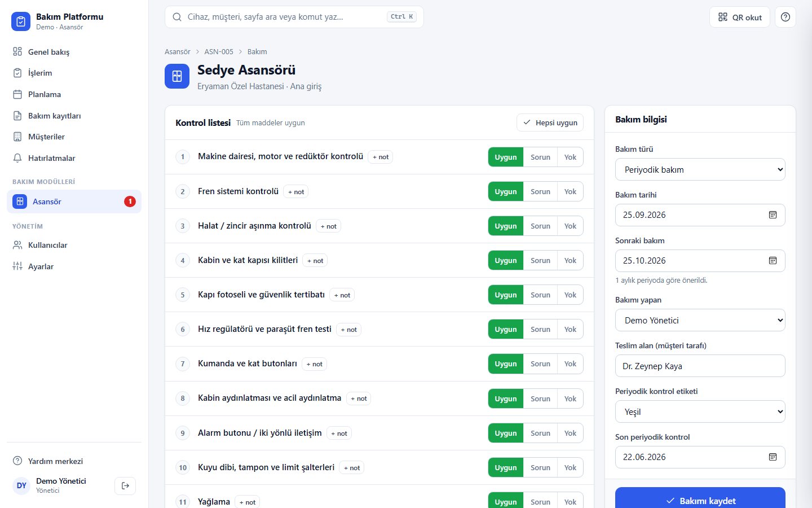Image resolution: width=812 pixels, height=508 pixels.
Task: Click the Bakım Platformu logo icon
Action: click(x=21, y=21)
